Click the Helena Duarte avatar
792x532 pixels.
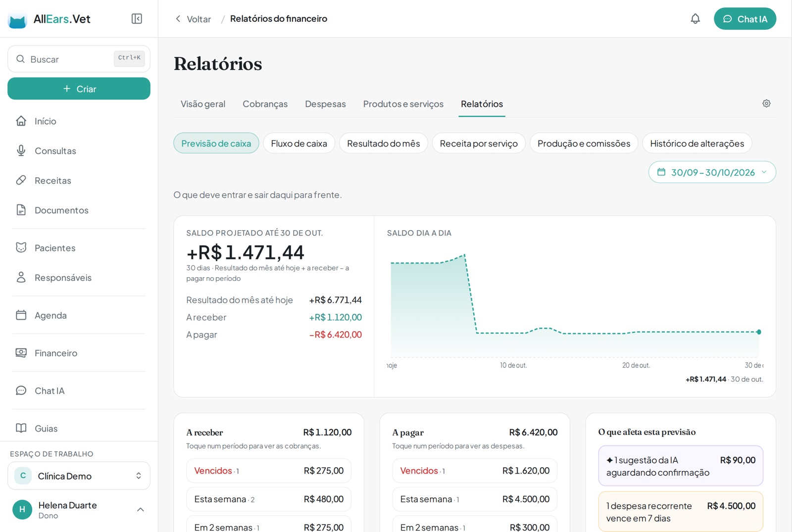22,509
